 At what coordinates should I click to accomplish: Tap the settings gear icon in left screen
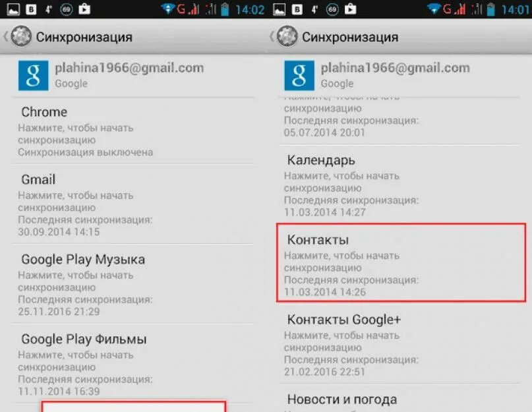point(21,36)
